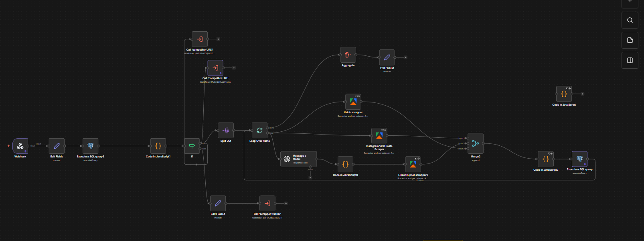Add node after standalone Code in JavaScript
Viewport: 644px width, 241px height.
click(x=582, y=94)
